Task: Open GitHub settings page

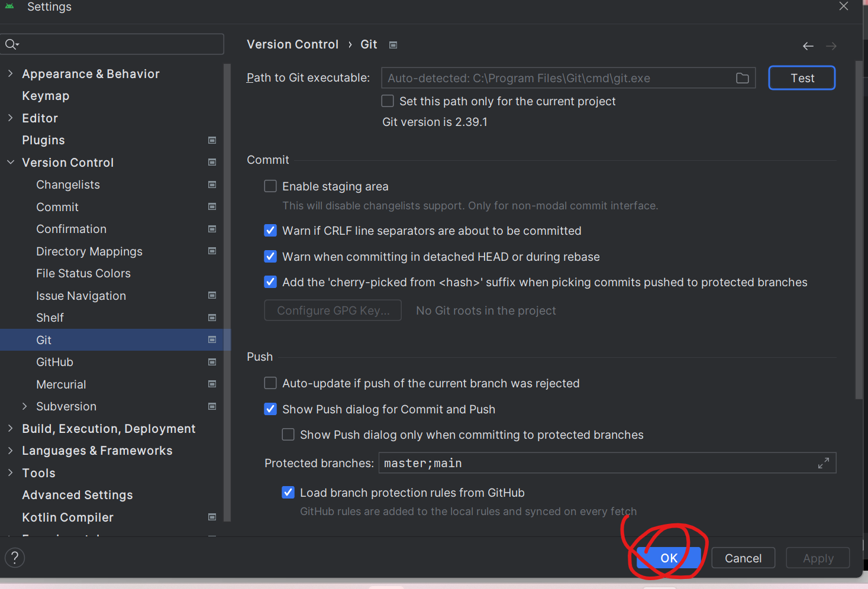Action: pyautogui.click(x=54, y=362)
